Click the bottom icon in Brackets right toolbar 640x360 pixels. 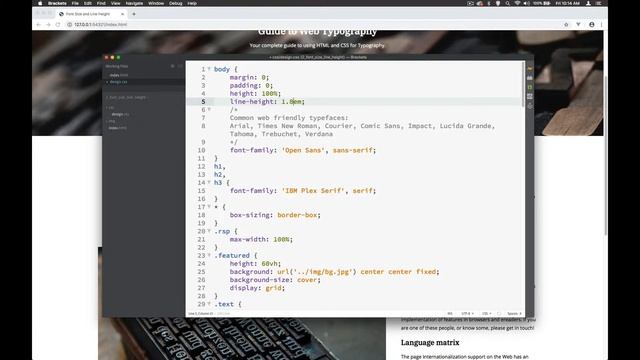click(x=529, y=106)
